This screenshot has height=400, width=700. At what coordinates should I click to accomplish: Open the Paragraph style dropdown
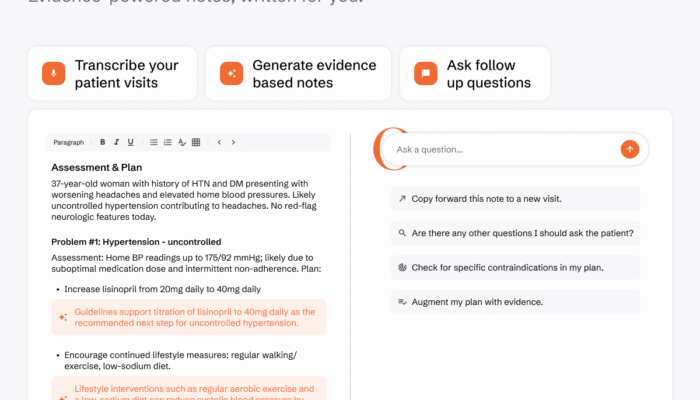coord(69,142)
